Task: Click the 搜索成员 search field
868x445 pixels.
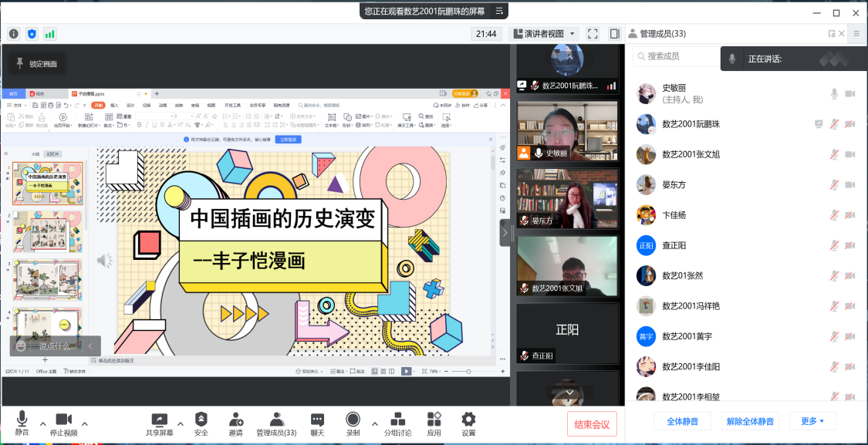Action: tap(676, 56)
